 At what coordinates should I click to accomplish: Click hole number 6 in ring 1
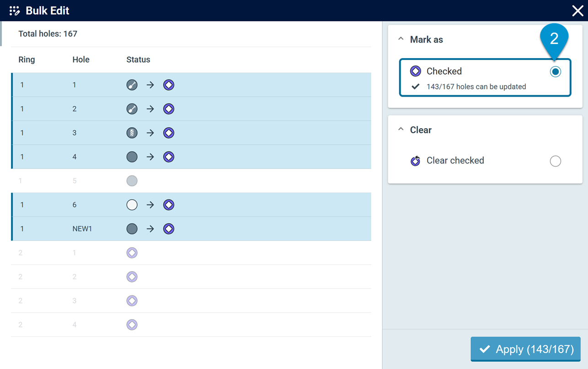[75, 205]
